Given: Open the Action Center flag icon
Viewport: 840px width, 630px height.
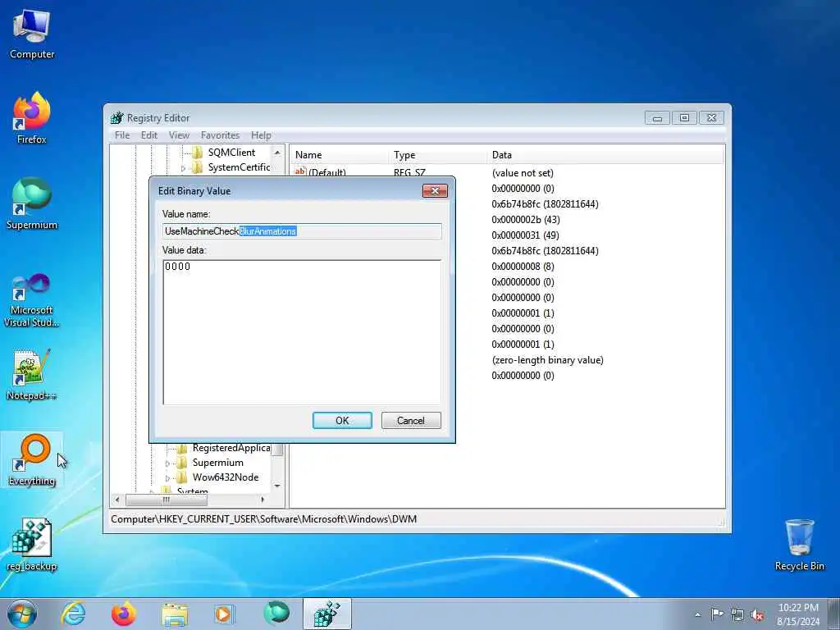Looking at the screenshot, I should [x=717, y=614].
